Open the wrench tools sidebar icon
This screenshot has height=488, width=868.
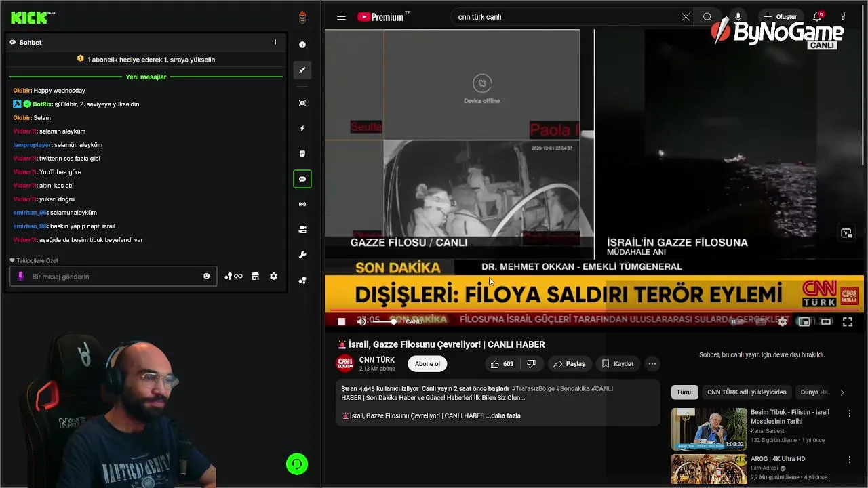pyautogui.click(x=302, y=255)
